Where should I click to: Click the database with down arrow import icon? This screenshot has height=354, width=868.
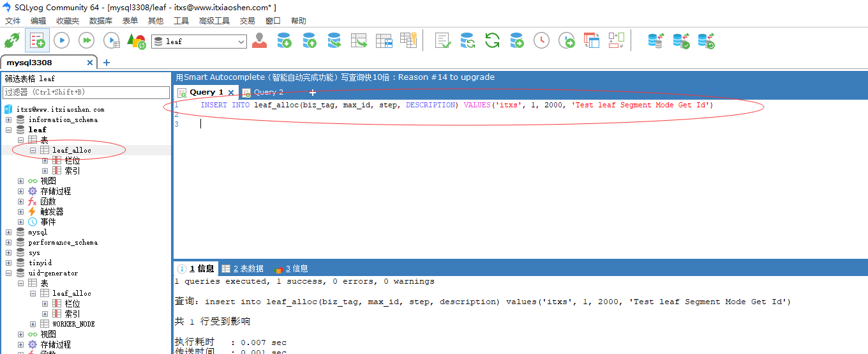click(x=284, y=41)
